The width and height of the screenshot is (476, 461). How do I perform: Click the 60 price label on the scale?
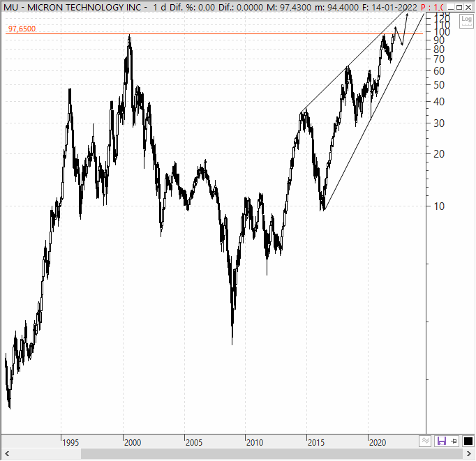click(439, 71)
